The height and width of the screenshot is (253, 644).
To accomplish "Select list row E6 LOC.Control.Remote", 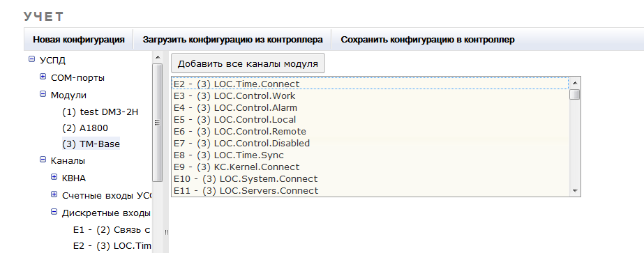I will (x=370, y=132).
